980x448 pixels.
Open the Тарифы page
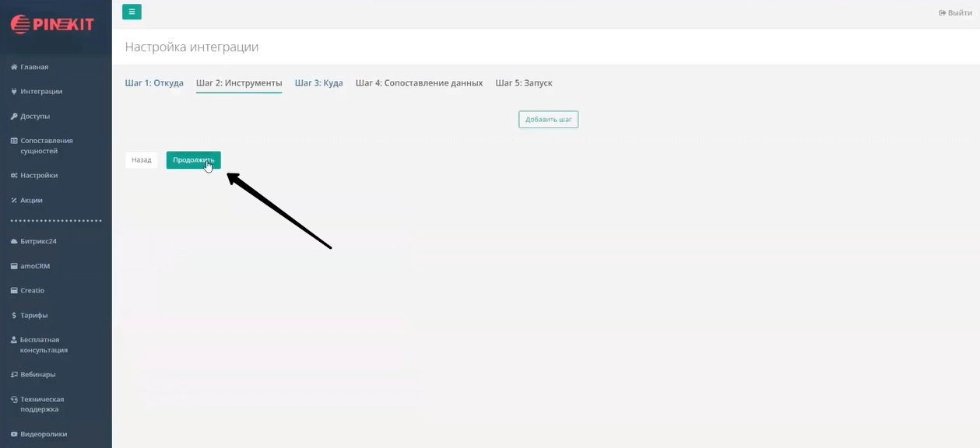[33, 315]
